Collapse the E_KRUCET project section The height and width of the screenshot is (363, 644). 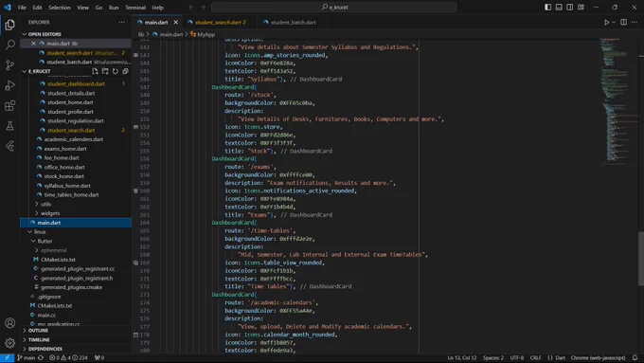25,71
